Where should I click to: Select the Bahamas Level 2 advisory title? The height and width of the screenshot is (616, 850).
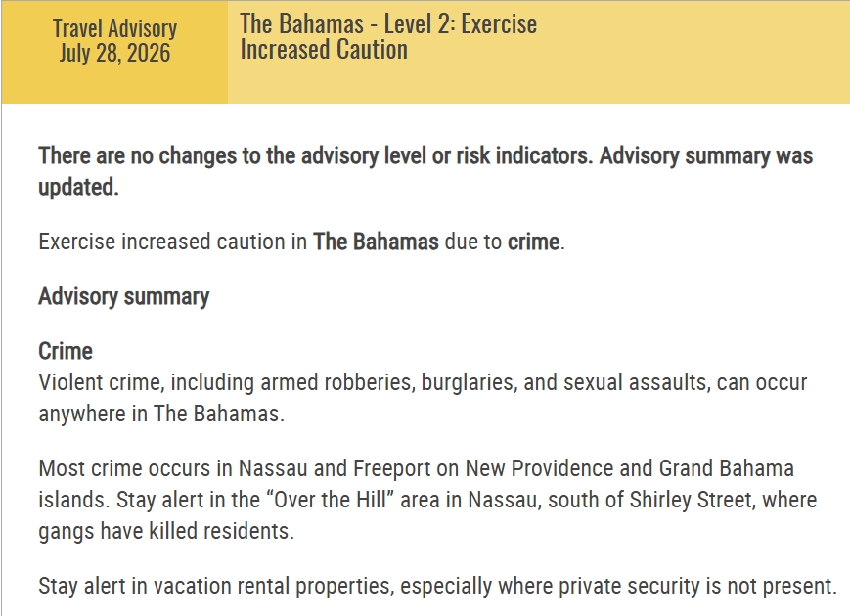(388, 37)
